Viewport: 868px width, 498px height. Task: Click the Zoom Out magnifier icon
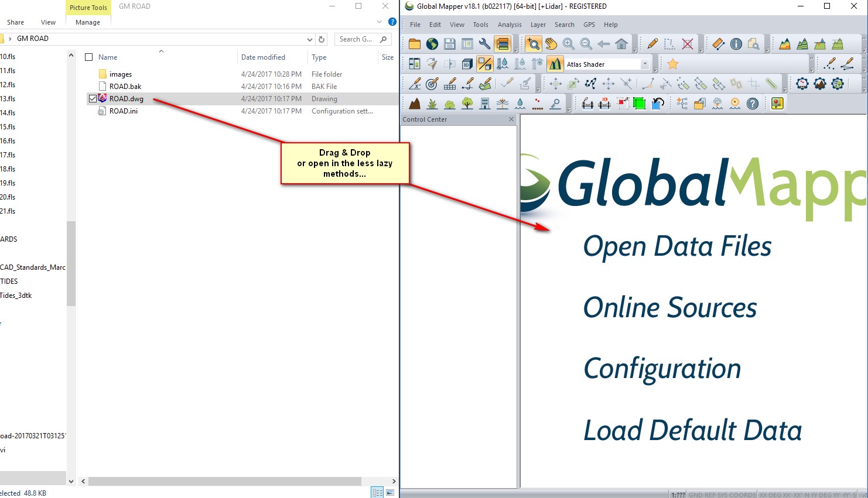click(x=586, y=44)
